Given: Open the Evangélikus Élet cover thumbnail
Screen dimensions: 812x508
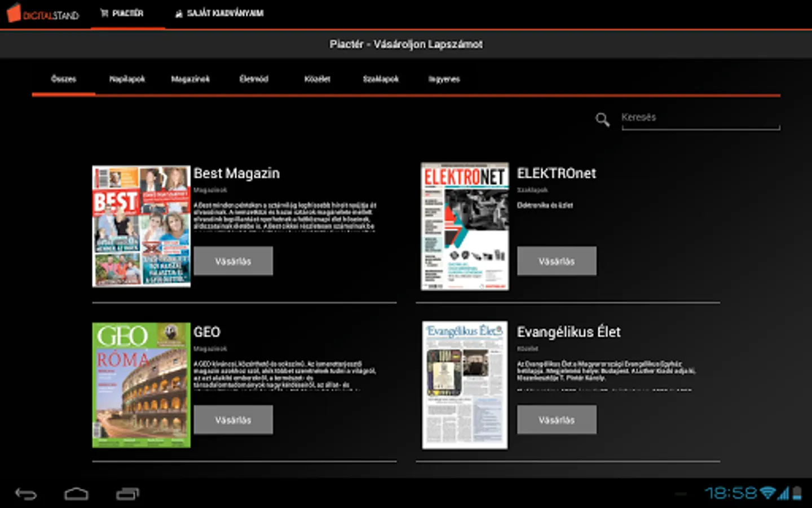Looking at the screenshot, I should coord(465,385).
